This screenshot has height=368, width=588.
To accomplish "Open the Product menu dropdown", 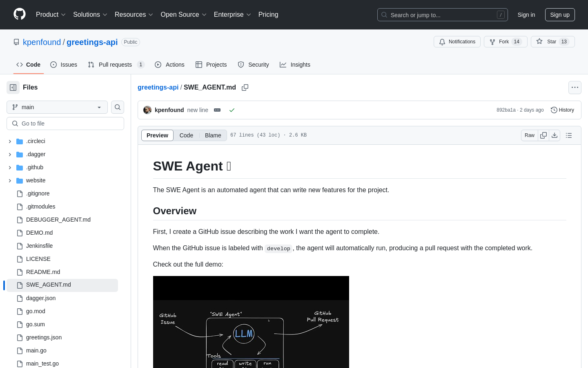I will (51, 14).
